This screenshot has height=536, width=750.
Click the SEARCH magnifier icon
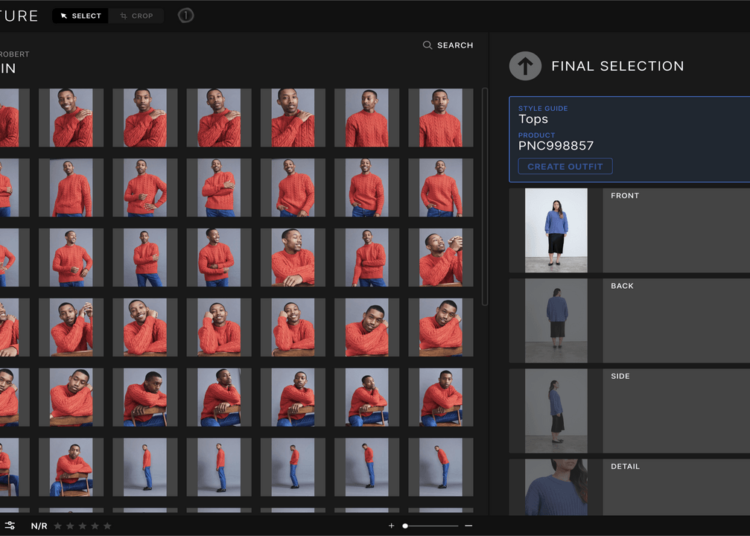[x=427, y=45]
